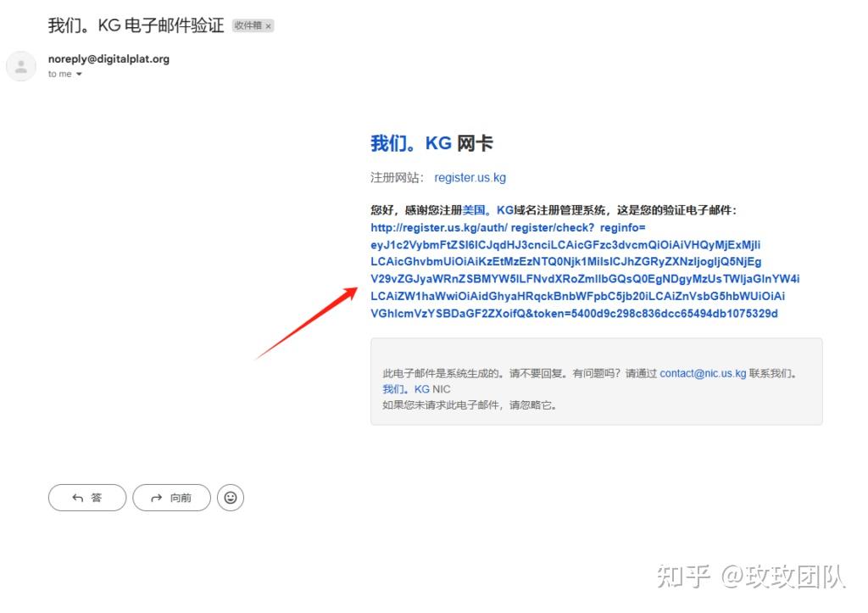The width and height of the screenshot is (868, 613).
Task: Click the sender avatar icon
Action: coord(21,66)
